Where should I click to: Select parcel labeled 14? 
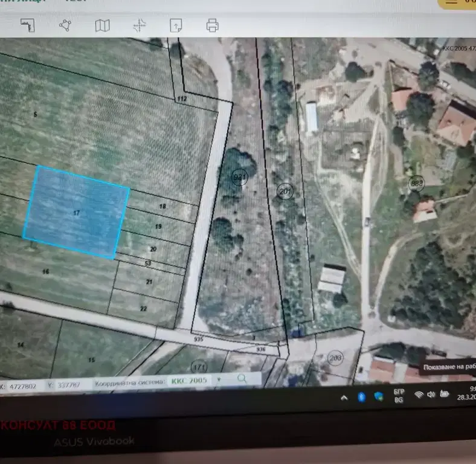[21, 344]
